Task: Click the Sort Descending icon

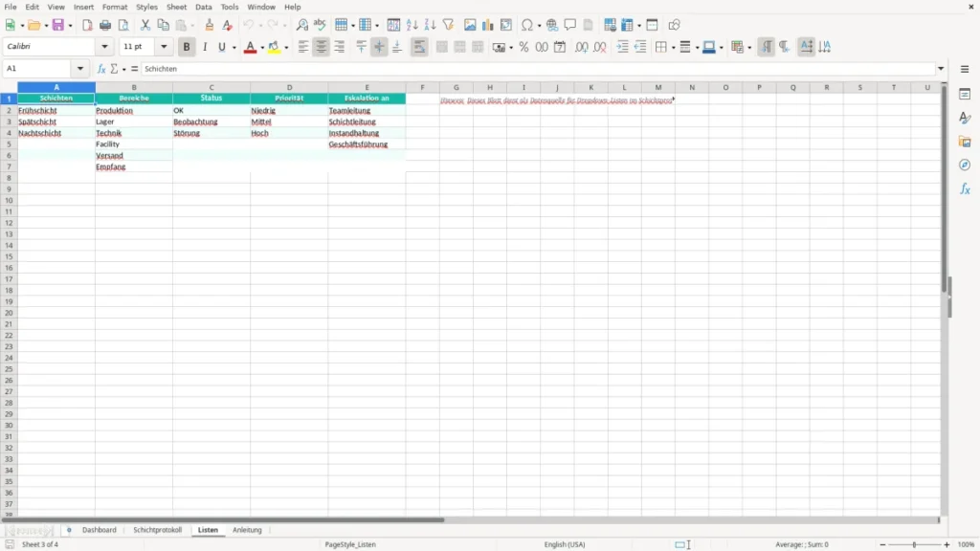Action: [430, 25]
